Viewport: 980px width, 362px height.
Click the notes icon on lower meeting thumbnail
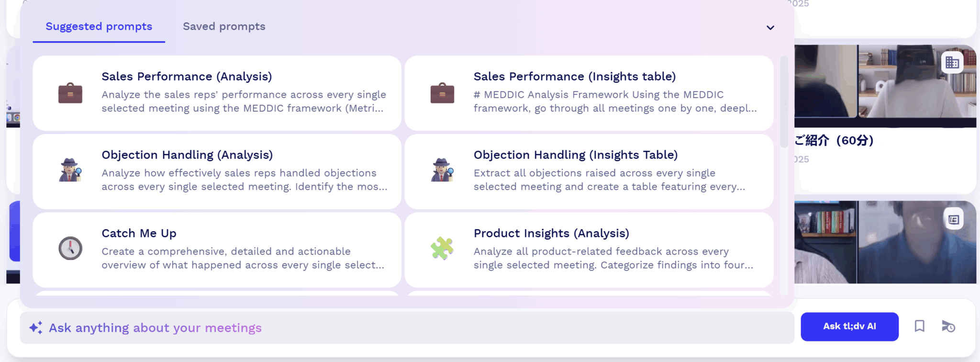[953, 220]
